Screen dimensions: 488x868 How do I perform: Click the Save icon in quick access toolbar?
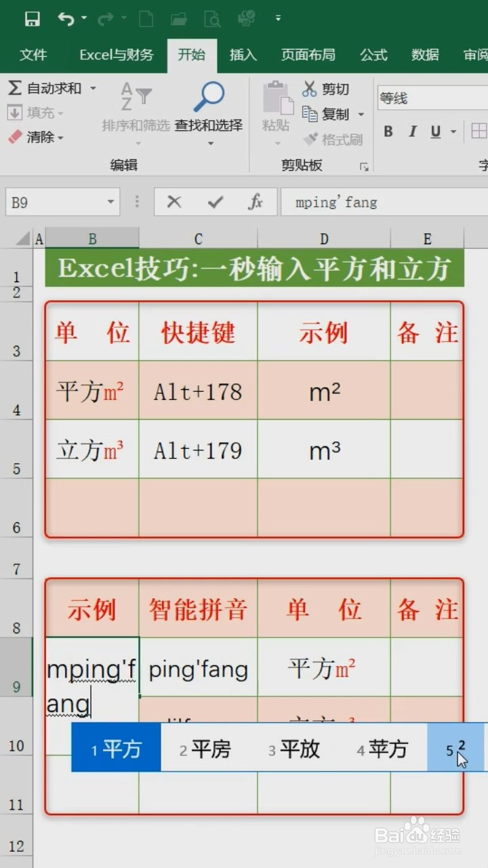coord(32,19)
